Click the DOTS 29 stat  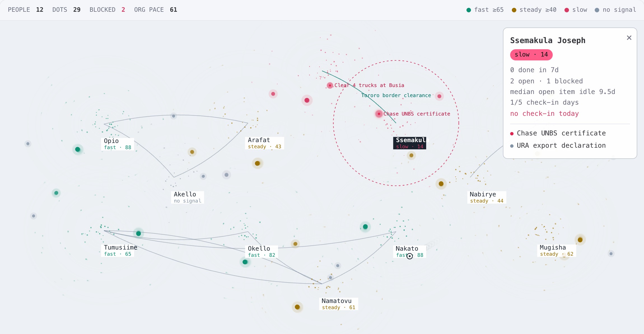pyautogui.click(x=66, y=10)
